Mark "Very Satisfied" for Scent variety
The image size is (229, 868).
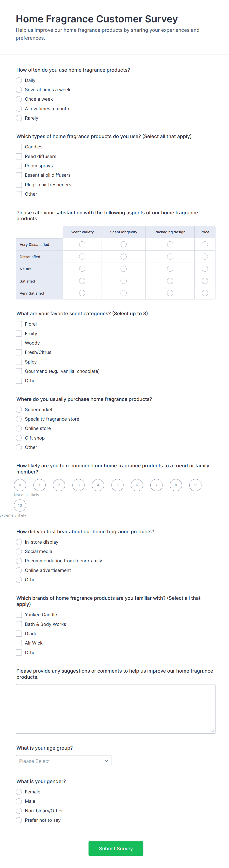[82, 293]
